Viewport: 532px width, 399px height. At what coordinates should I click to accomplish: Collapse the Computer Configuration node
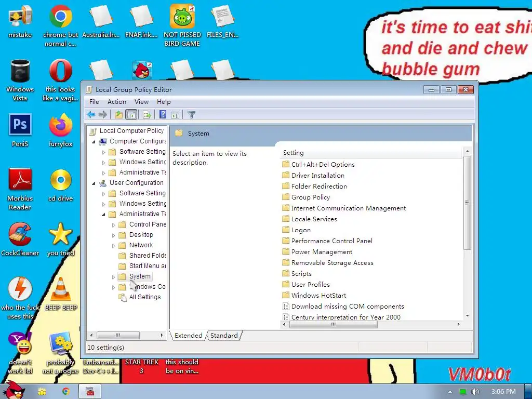(94, 142)
